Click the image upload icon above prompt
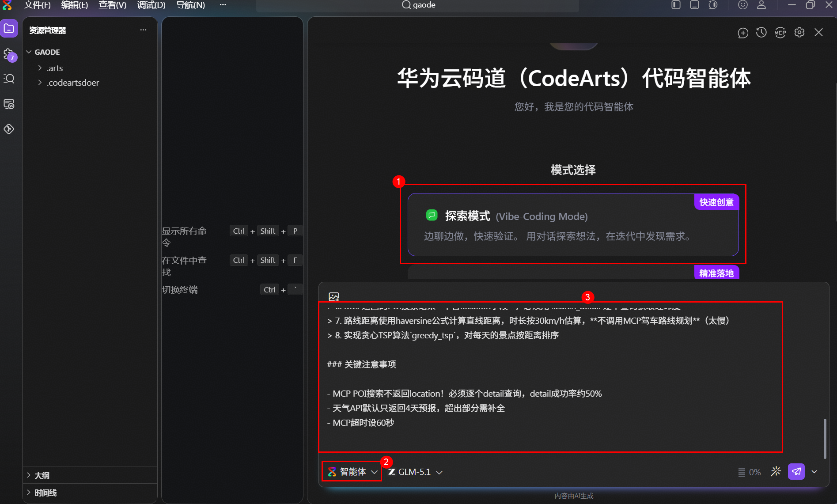Image resolution: width=837 pixels, height=504 pixels. (x=334, y=297)
